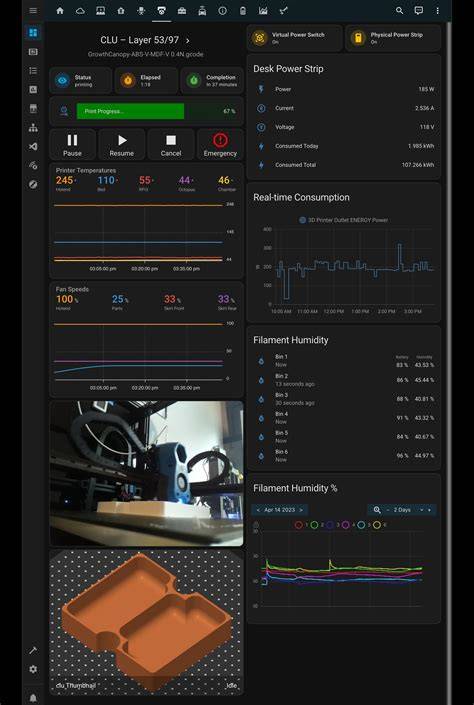Open the three-dot overflow menu

[x=437, y=10]
